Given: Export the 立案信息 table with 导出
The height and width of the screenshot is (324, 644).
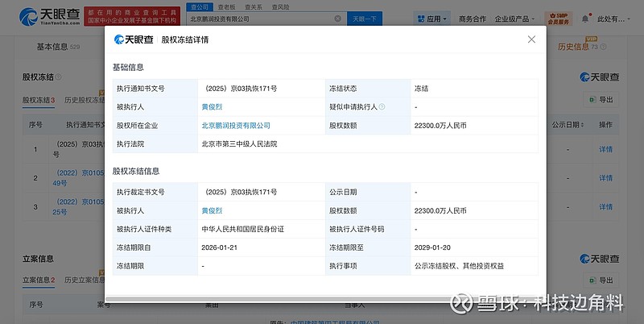Looking at the screenshot, I should (x=601, y=280).
